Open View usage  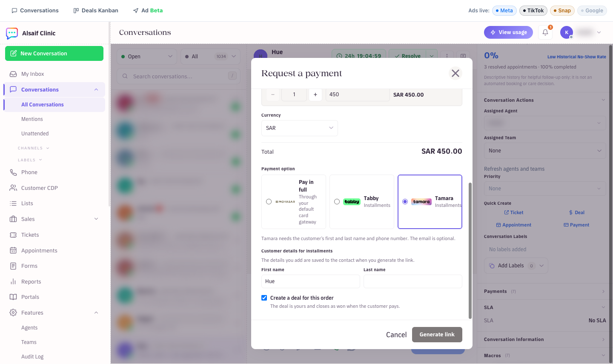pyautogui.click(x=508, y=32)
